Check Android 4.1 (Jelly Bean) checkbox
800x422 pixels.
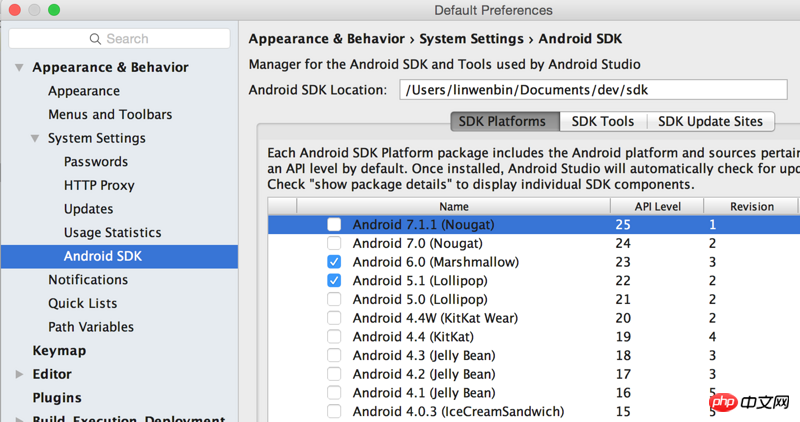pyautogui.click(x=334, y=393)
